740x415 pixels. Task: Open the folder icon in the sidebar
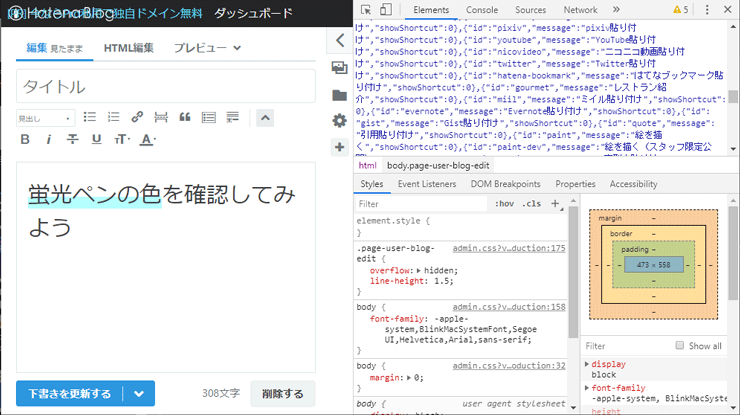[x=339, y=95]
